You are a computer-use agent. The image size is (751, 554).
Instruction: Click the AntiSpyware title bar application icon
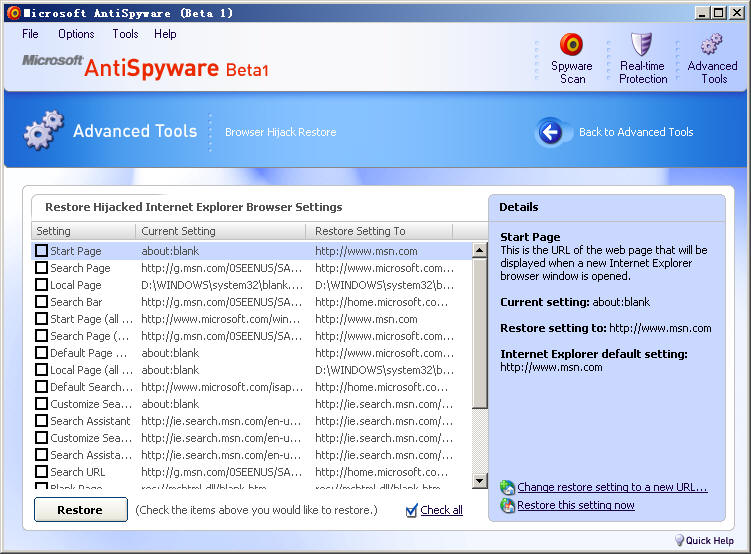pyautogui.click(x=14, y=13)
